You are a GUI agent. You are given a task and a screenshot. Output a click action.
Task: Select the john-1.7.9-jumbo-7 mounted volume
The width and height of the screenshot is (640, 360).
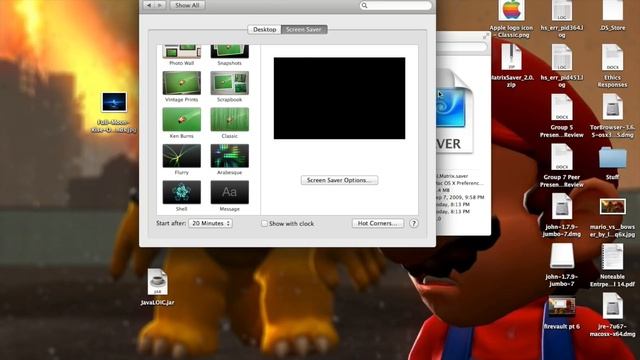562,256
